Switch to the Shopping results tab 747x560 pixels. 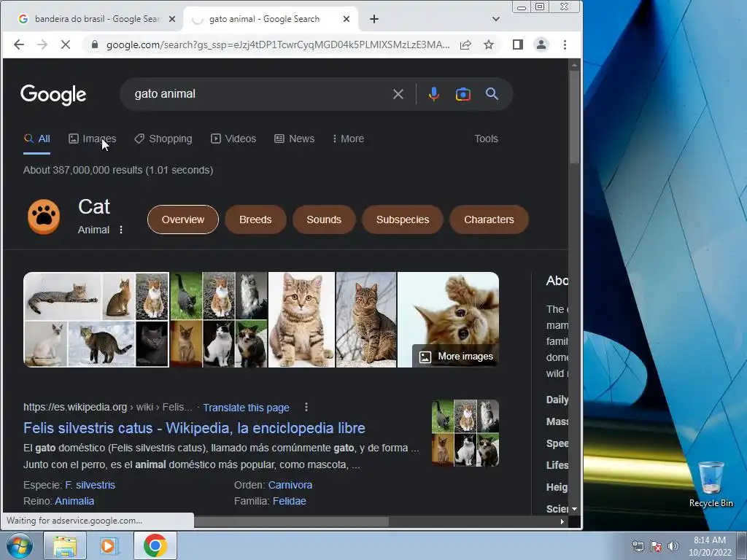(163, 139)
